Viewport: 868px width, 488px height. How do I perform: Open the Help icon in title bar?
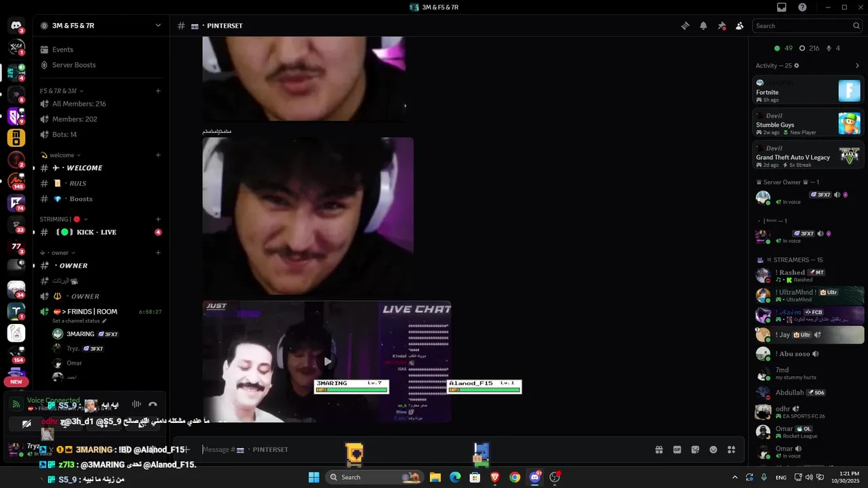[802, 7]
